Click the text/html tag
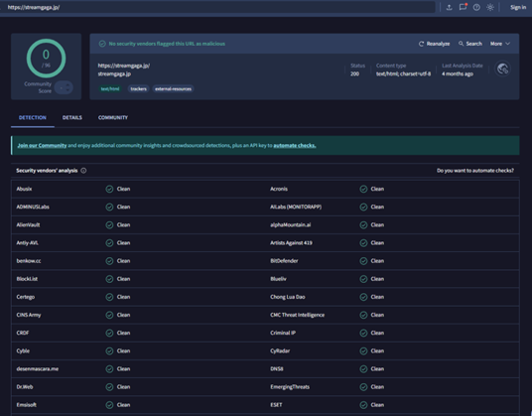 click(110, 89)
